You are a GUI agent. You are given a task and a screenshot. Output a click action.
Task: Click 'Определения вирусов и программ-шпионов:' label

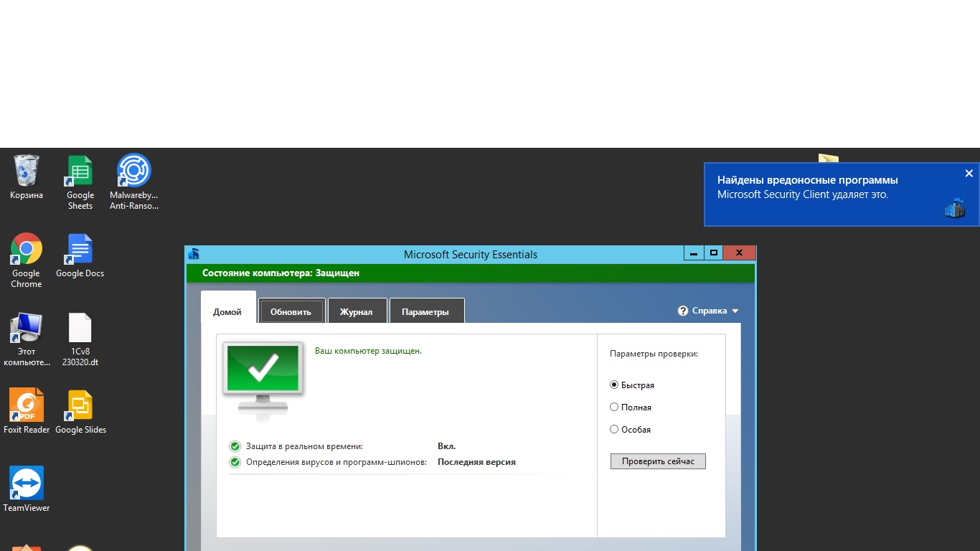(x=336, y=462)
